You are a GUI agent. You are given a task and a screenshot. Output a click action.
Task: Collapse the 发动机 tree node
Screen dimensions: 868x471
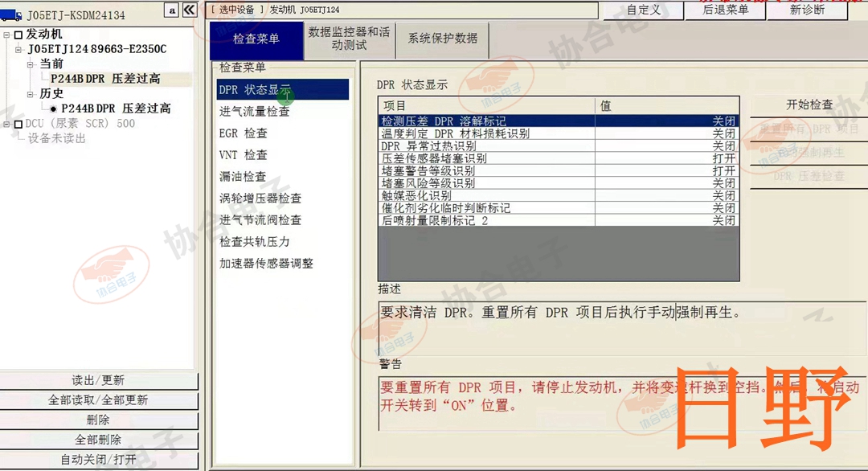[x=6, y=35]
